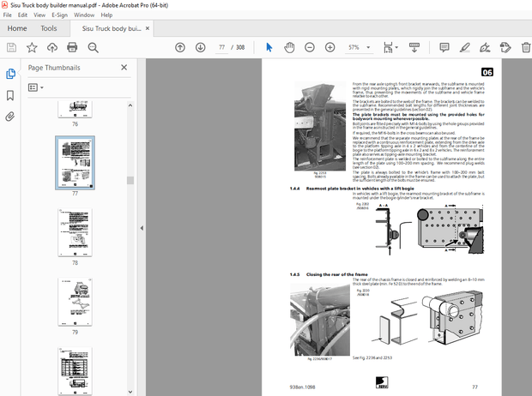The width and height of the screenshot is (532, 396).
Task: Select the Hand pan tool
Action: (x=289, y=47)
